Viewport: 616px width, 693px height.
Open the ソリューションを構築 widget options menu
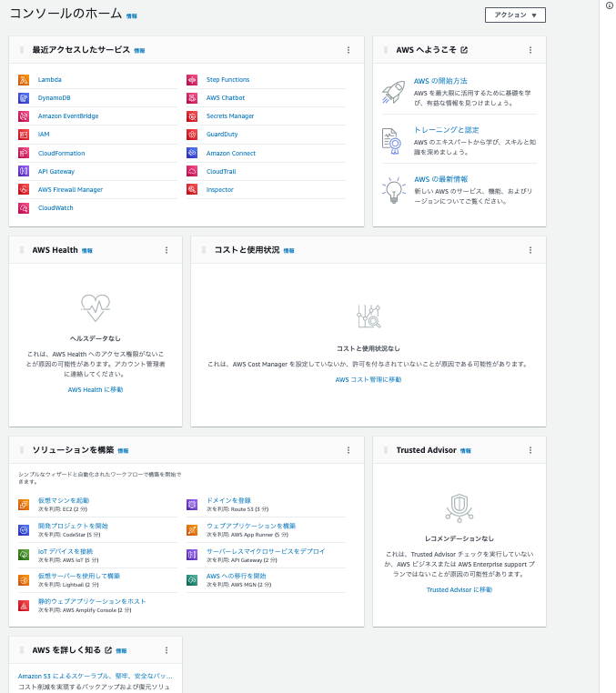pos(348,450)
